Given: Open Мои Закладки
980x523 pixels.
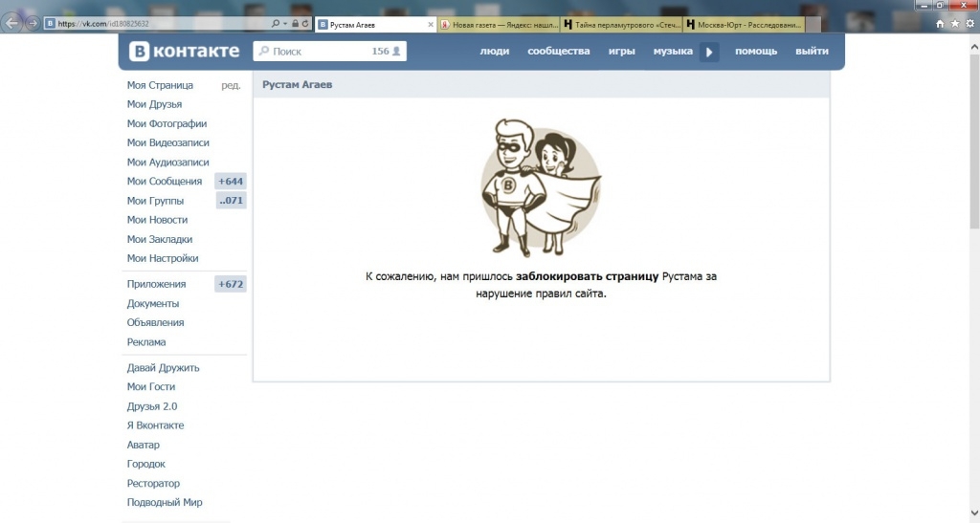Looking at the screenshot, I should click(160, 239).
